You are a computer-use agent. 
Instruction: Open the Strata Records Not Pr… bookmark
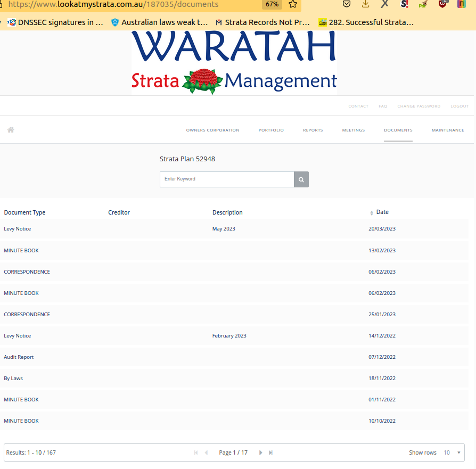(262, 22)
